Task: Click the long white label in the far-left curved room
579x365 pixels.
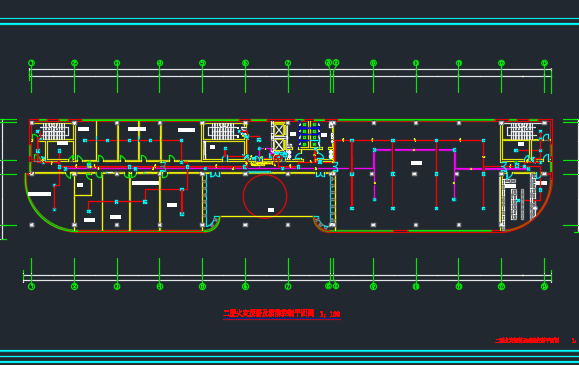Action: [x=40, y=194]
